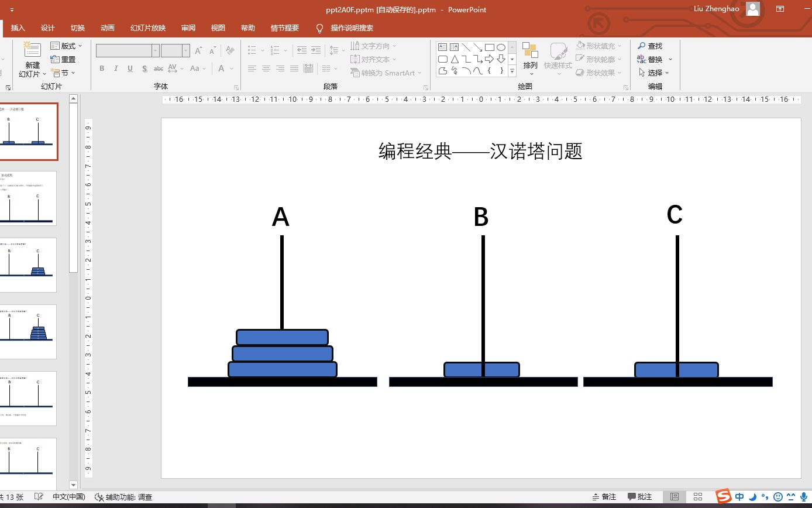Select the Triangle shape
This screenshot has height=508, width=812.
(x=455, y=59)
